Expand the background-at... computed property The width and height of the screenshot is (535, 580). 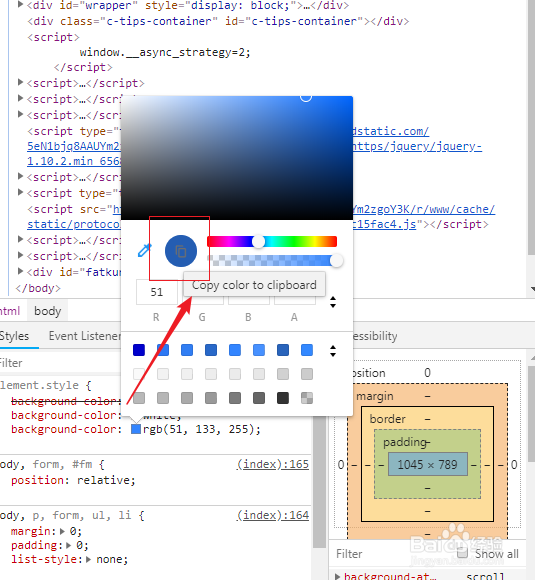[337, 576]
